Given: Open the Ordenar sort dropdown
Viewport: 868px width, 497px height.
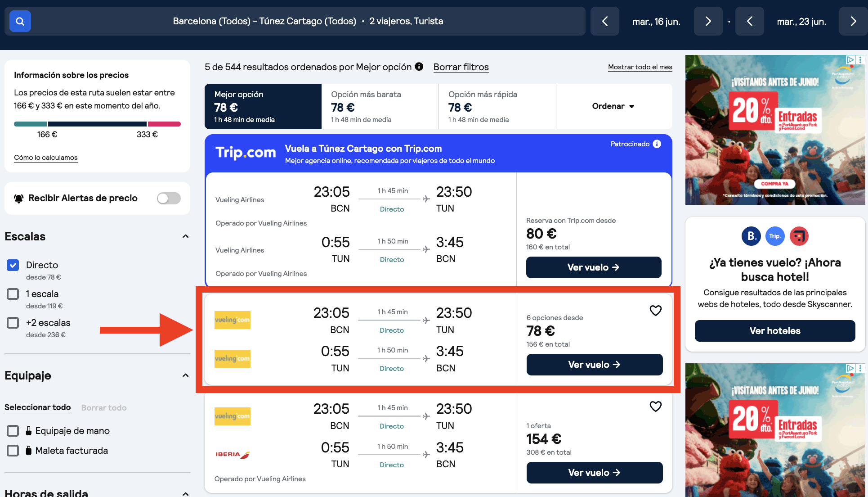Looking at the screenshot, I should pos(614,106).
